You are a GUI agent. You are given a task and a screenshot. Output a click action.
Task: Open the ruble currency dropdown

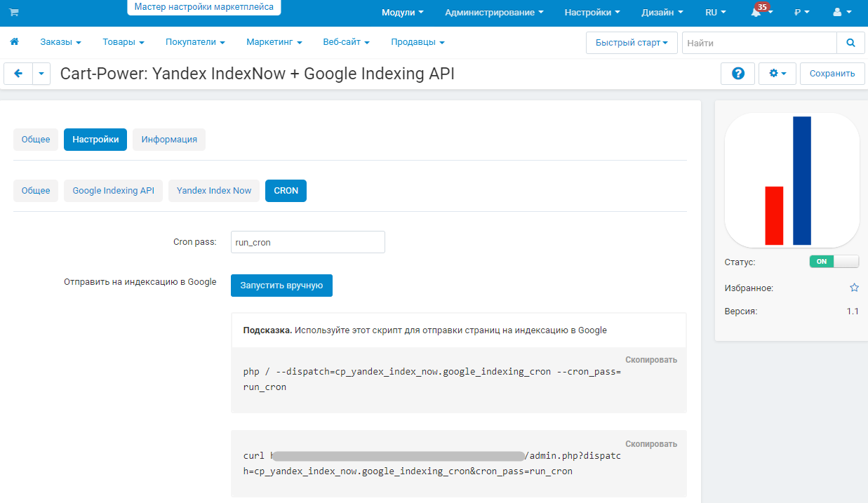(x=802, y=13)
